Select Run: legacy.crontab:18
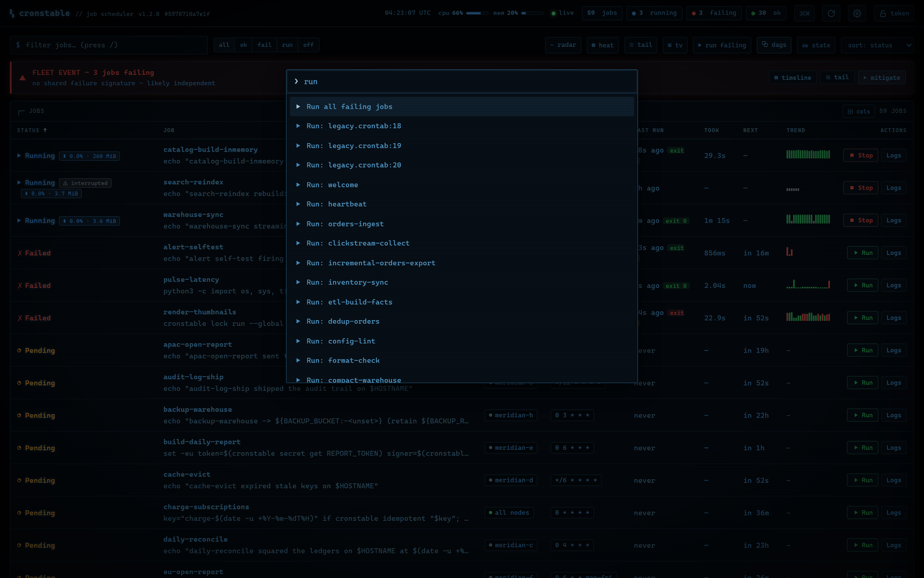This screenshot has height=578, width=924. (x=462, y=126)
